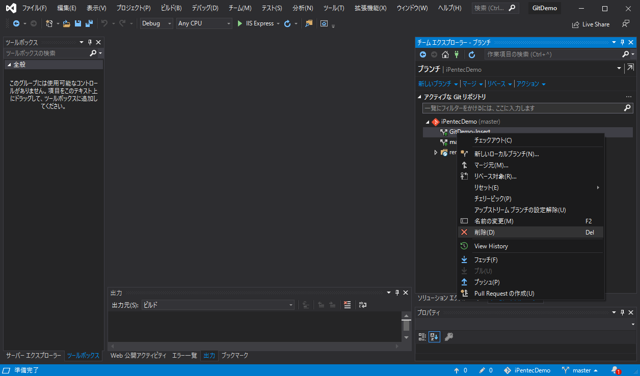Image resolution: width=640 pixels, height=376 pixels.
Task: Click the property pages wrench icon
Action: (x=449, y=337)
